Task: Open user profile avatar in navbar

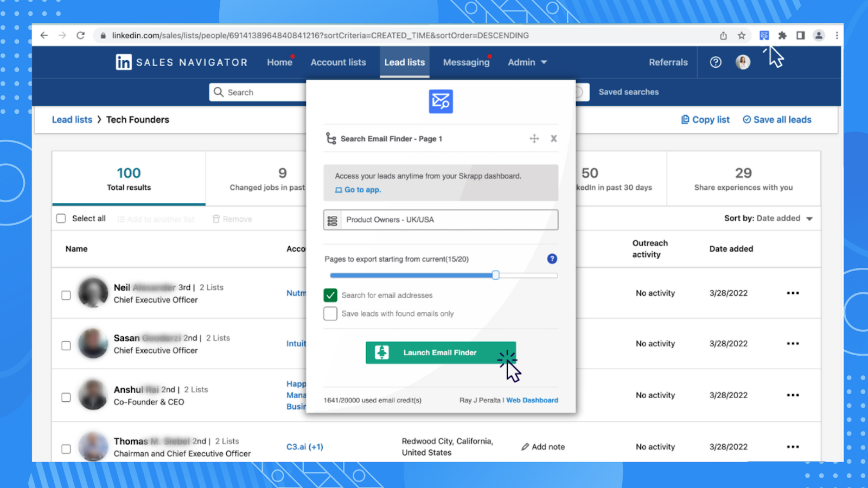Action: (743, 62)
